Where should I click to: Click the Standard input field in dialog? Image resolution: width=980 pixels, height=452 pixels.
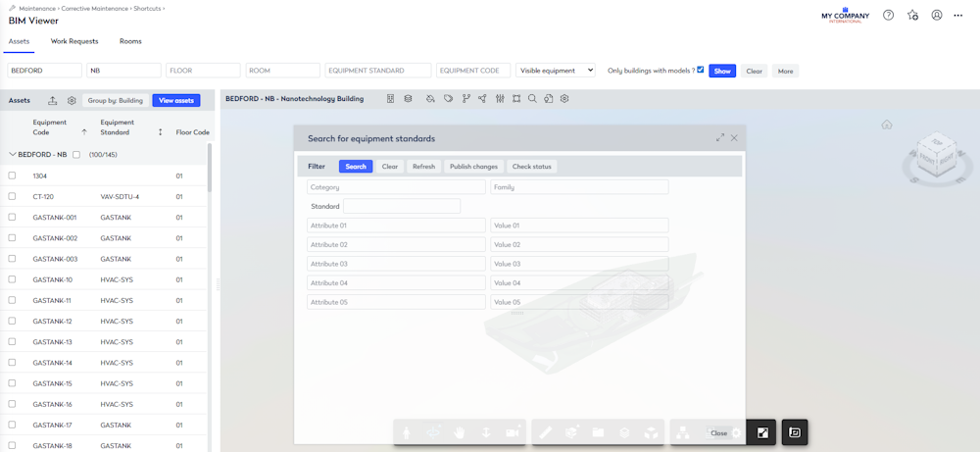click(x=402, y=206)
